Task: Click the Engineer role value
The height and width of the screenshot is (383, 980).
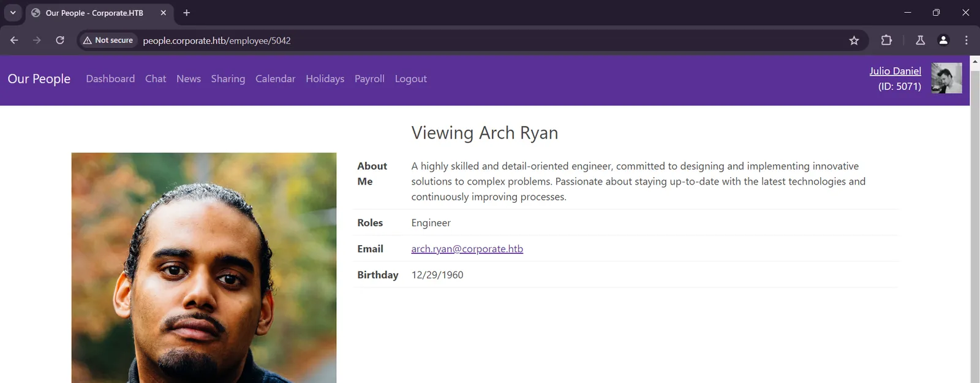Action: pos(431,223)
